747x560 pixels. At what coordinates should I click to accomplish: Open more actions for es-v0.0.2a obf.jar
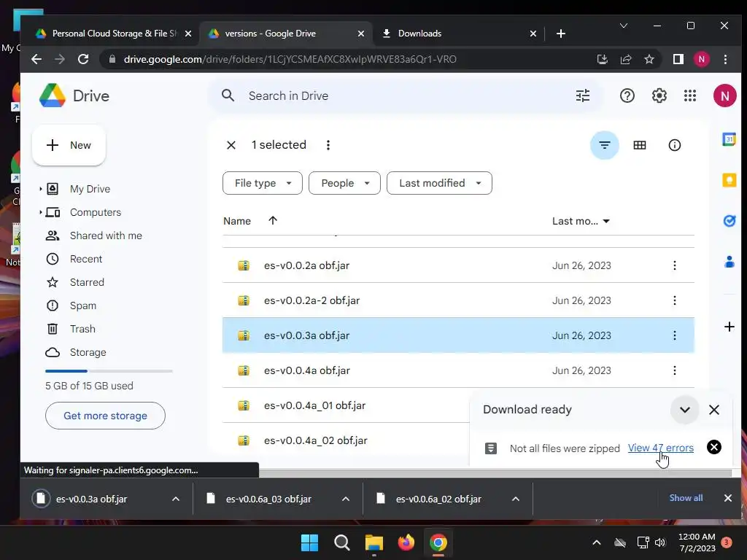click(675, 265)
